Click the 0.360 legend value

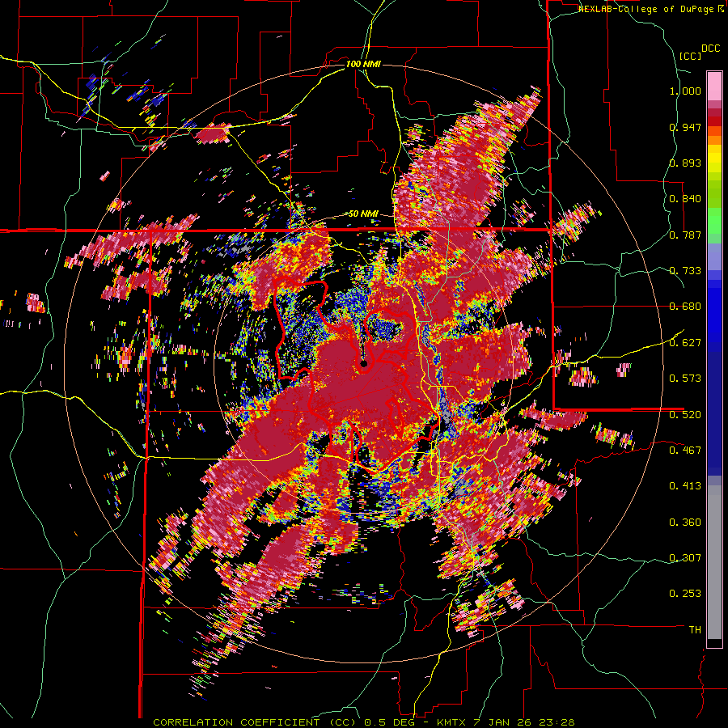685,523
